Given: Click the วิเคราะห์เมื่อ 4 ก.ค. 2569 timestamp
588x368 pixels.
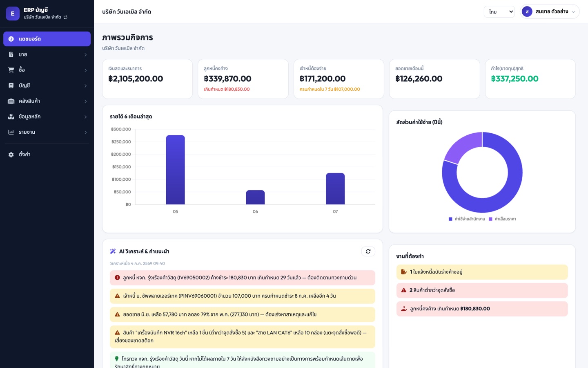Looking at the screenshot, I should (x=137, y=263).
